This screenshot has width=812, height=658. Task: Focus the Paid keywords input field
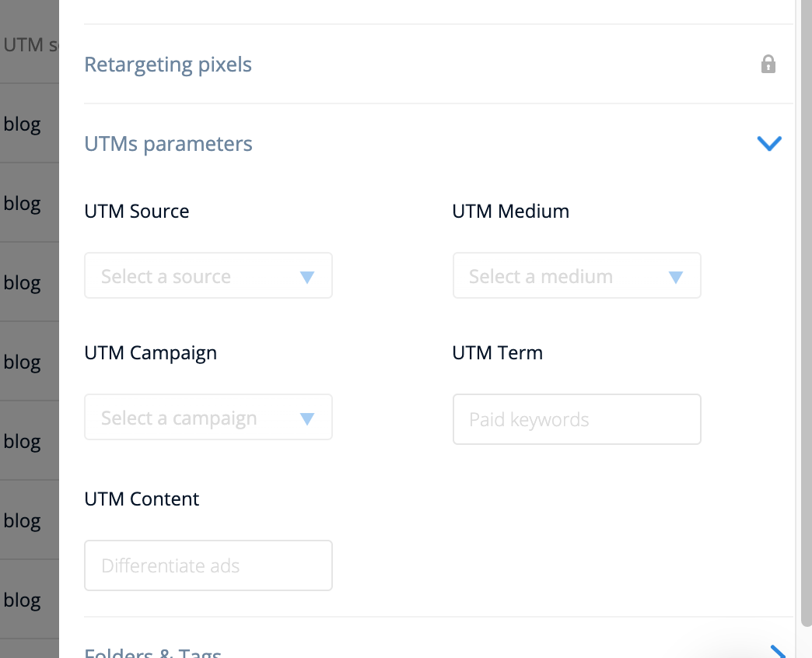click(x=576, y=420)
